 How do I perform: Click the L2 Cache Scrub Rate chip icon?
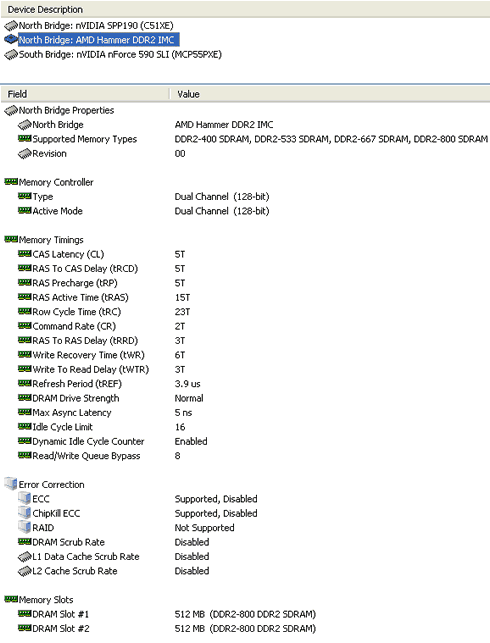25,571
